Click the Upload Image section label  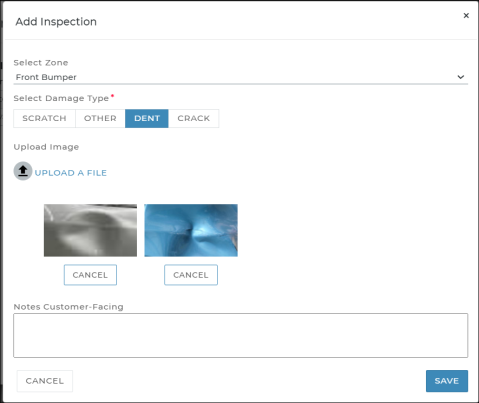[46, 147]
